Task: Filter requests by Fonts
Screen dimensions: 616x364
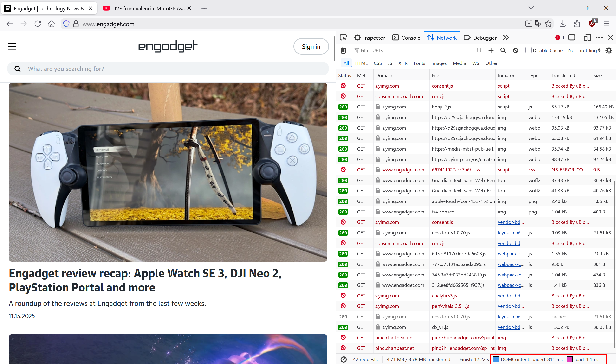Action: [419, 63]
